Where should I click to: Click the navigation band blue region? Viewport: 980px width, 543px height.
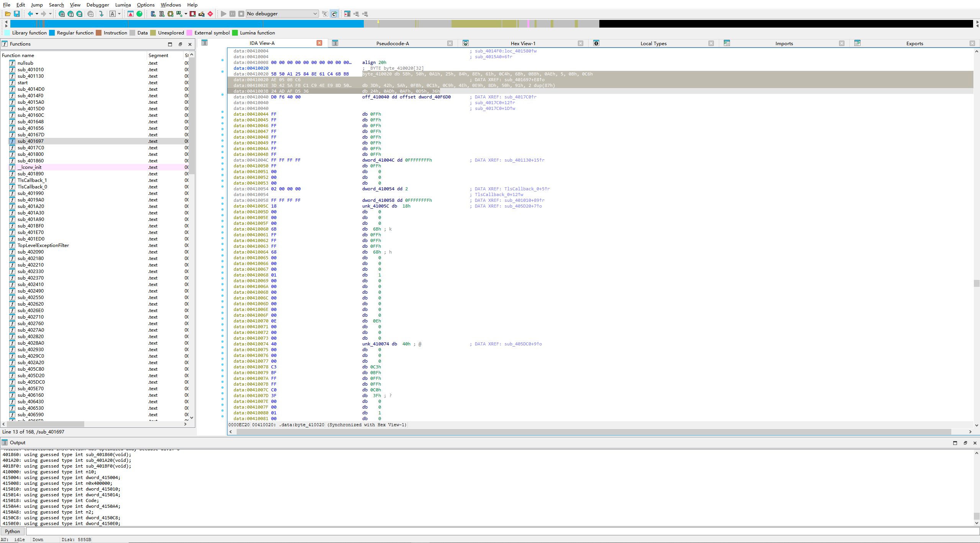[191, 24]
